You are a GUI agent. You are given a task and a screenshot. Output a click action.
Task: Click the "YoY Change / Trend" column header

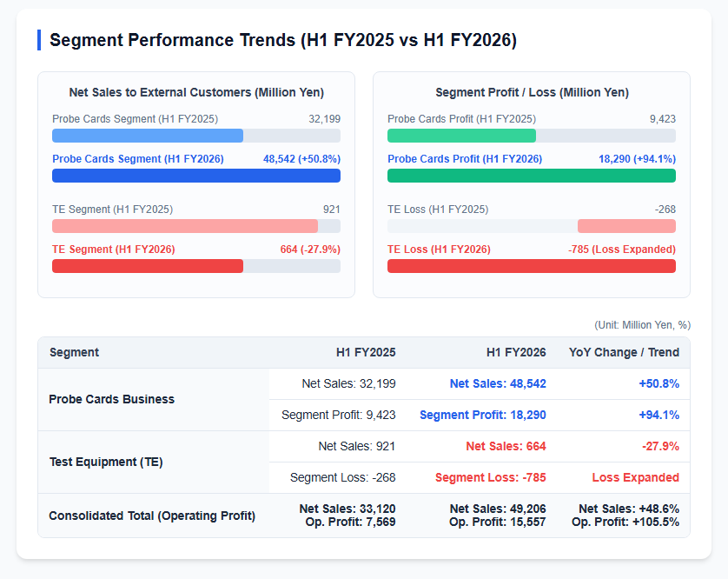point(624,353)
